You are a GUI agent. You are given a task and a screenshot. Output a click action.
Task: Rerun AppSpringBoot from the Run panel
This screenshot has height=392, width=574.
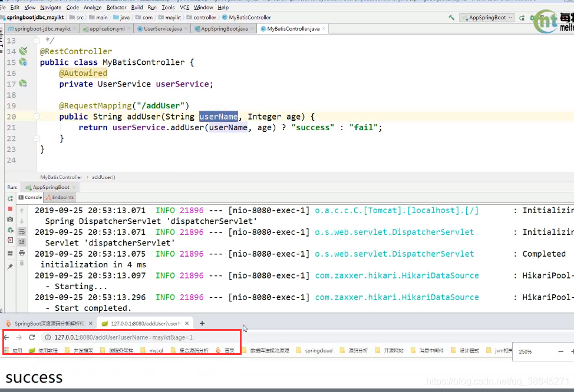click(x=10, y=198)
